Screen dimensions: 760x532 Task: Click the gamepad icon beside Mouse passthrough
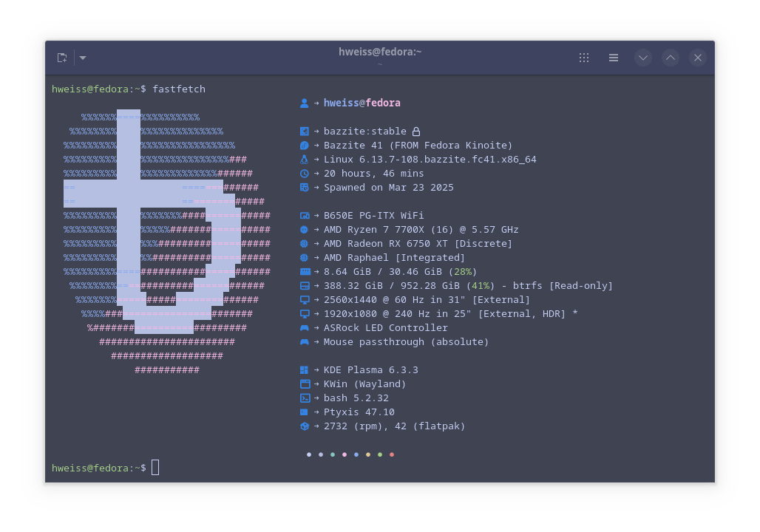[x=305, y=342]
